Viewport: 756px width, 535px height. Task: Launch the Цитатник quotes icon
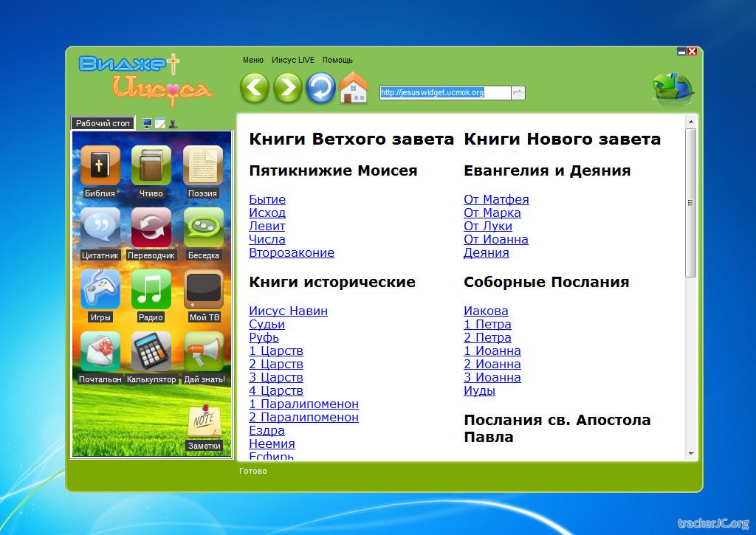coord(100,227)
